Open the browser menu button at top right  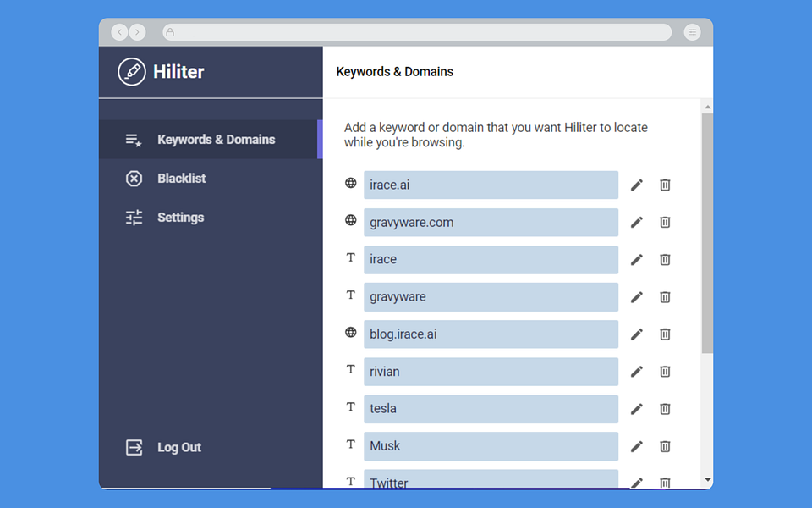pyautogui.click(x=693, y=32)
